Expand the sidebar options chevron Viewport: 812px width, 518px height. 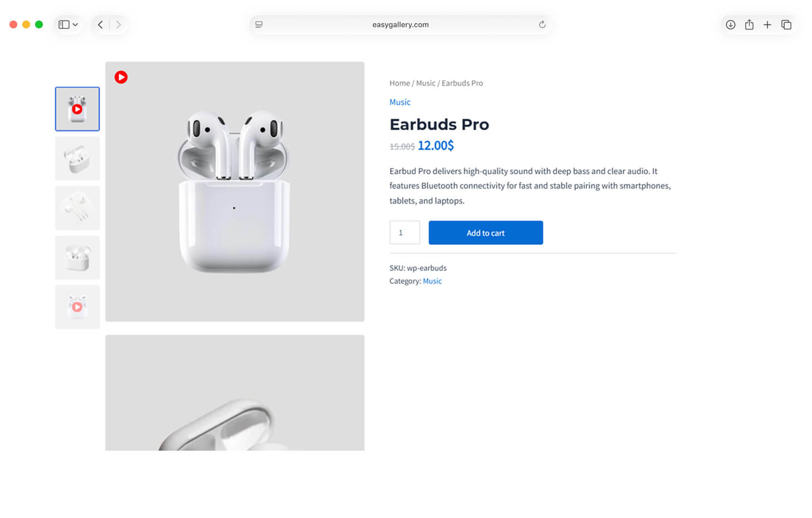75,24
